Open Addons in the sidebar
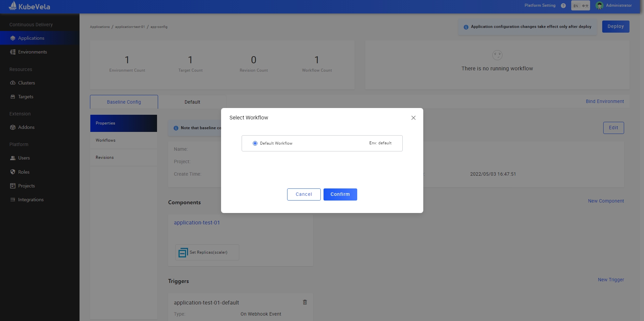 coord(26,127)
